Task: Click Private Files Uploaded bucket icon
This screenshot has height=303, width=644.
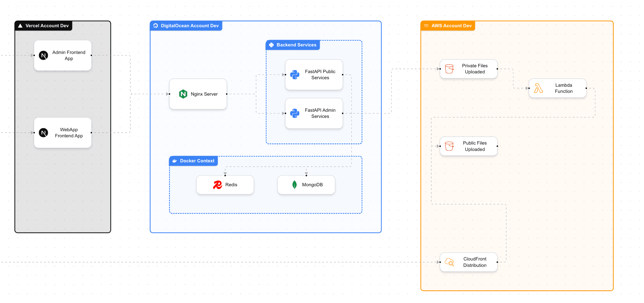Action: (449, 69)
